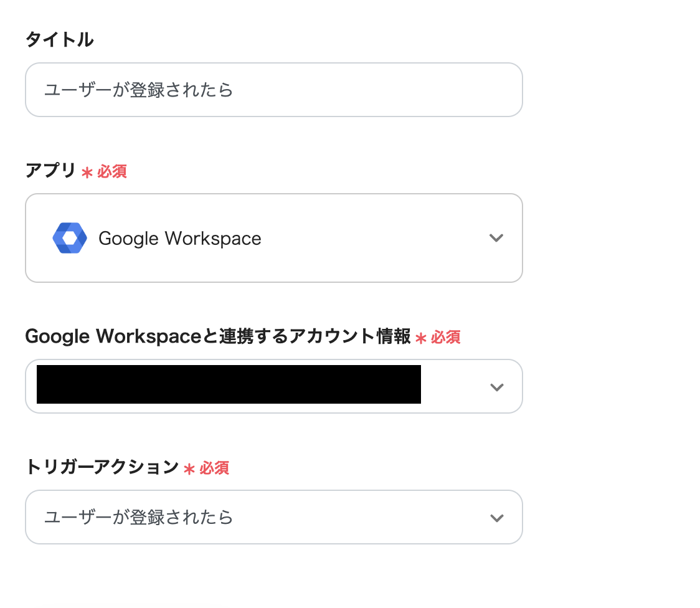Expand the トリガーアクション dropdown chevron
The width and height of the screenshot is (700, 608).
click(496, 518)
